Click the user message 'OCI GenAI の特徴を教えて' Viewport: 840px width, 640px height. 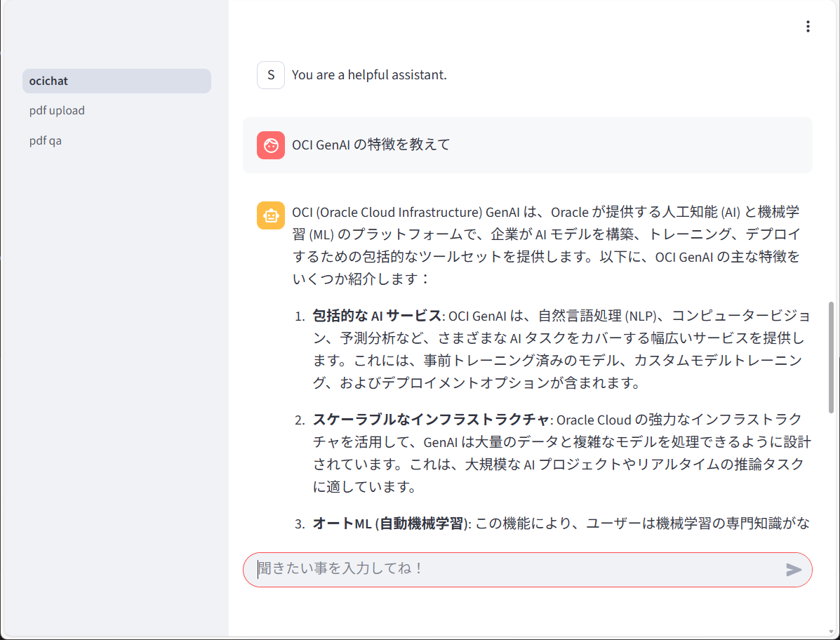[x=371, y=145]
